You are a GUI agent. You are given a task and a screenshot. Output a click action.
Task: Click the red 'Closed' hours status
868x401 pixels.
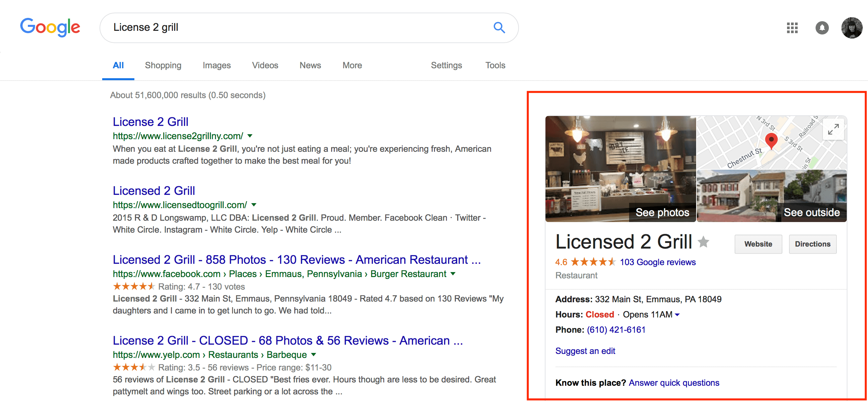(x=600, y=315)
